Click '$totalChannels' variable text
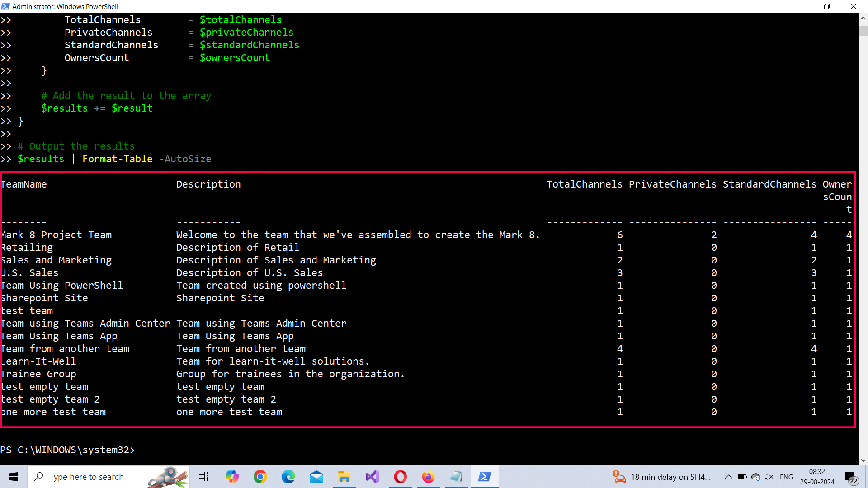The height and width of the screenshot is (488, 868). click(x=241, y=20)
